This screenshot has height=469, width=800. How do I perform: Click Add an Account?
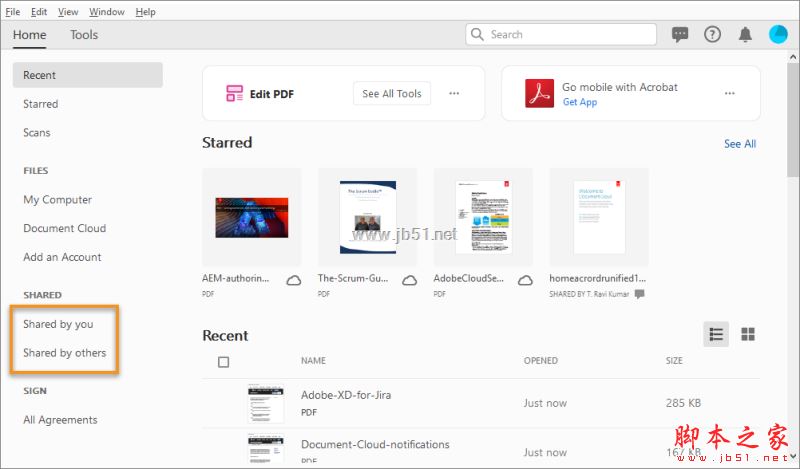point(62,257)
